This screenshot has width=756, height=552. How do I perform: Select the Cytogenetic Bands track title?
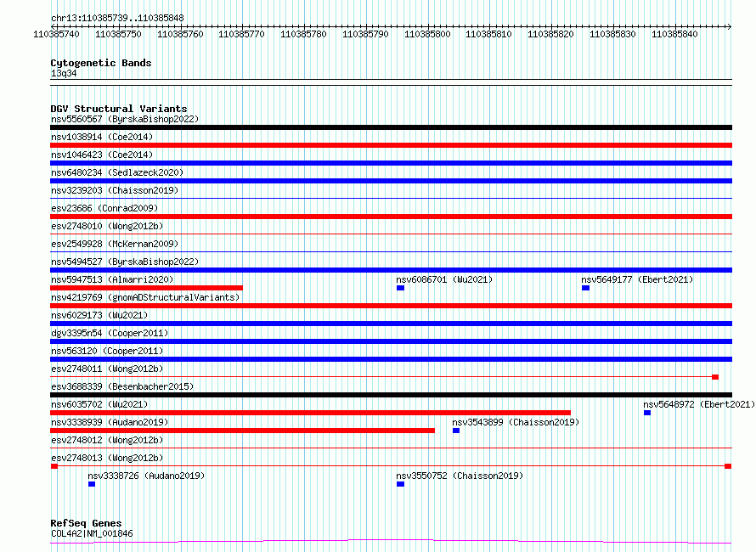[x=101, y=63]
